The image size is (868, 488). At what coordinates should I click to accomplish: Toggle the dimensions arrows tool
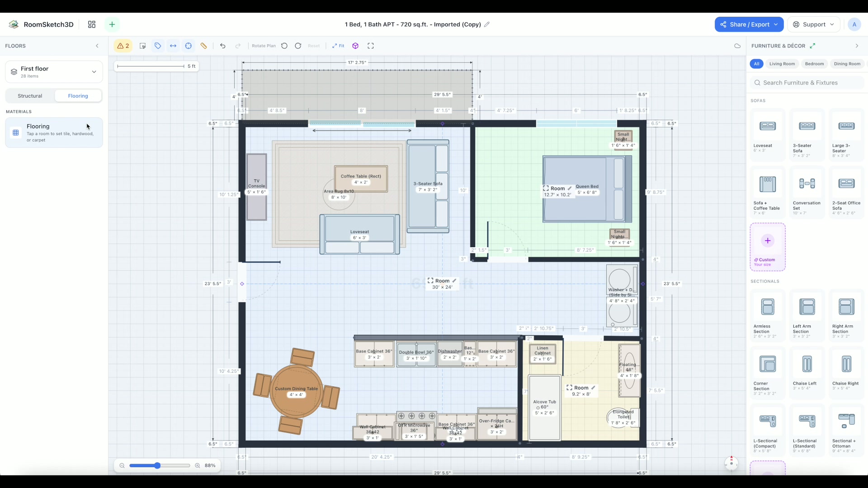point(173,46)
